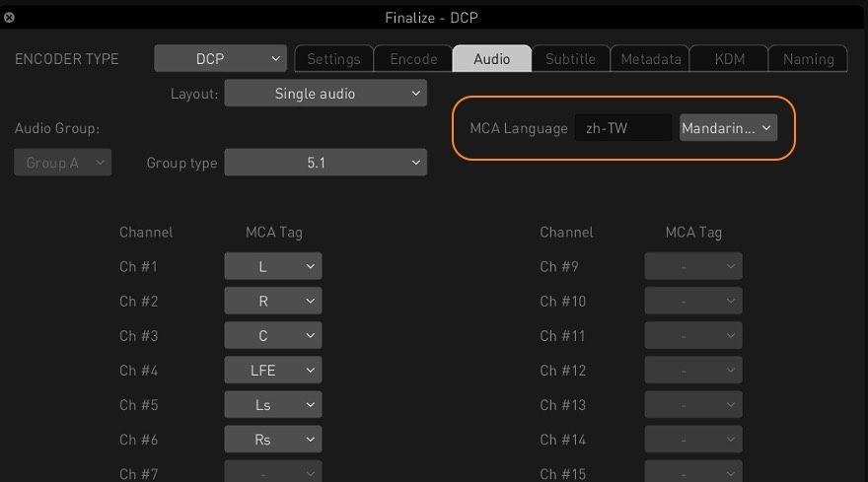Expand Ch #4 LFE tag dropdown
The width and height of the screenshot is (868, 482).
coord(273,370)
